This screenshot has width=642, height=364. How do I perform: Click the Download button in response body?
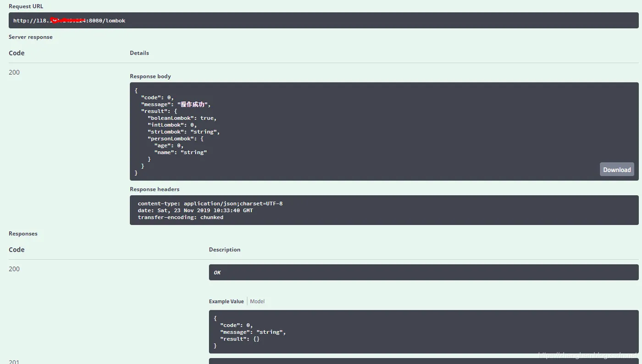click(x=617, y=170)
